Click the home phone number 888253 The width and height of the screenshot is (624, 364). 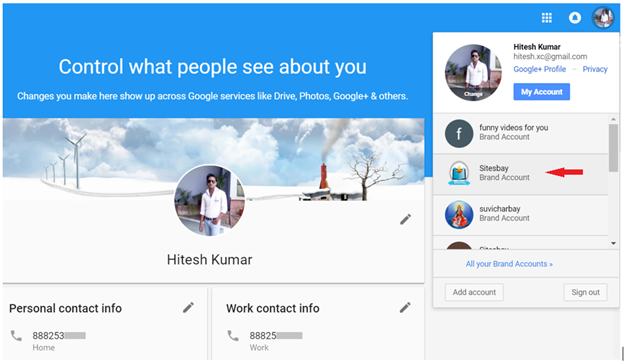tap(59, 336)
